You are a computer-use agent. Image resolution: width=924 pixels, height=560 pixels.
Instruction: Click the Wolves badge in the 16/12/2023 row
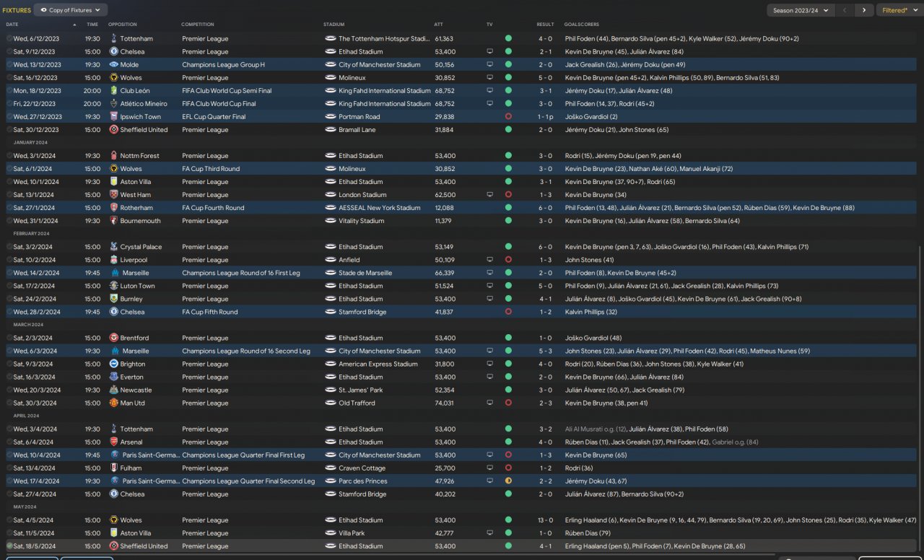[113, 78]
